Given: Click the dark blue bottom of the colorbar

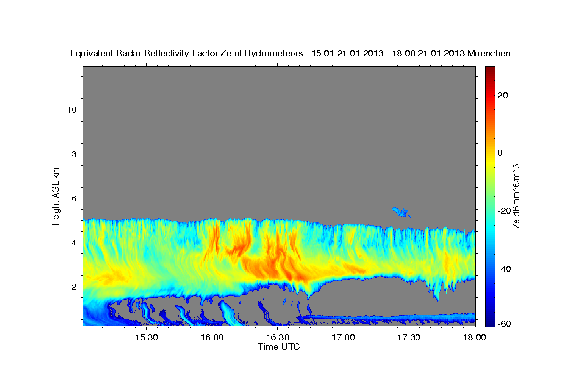Looking at the screenshot, I should [x=489, y=322].
